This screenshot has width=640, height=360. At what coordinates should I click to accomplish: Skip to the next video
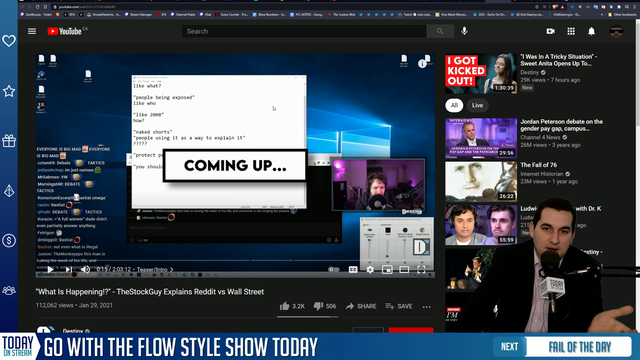point(69,269)
